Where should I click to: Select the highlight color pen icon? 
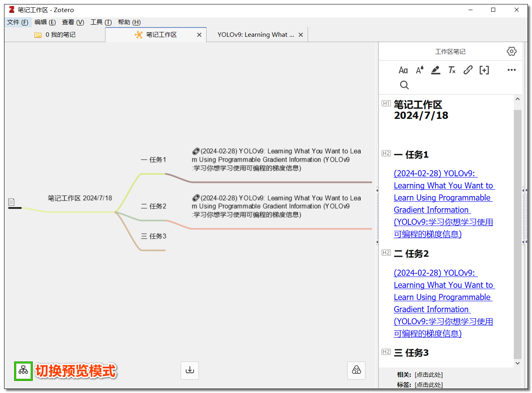435,70
